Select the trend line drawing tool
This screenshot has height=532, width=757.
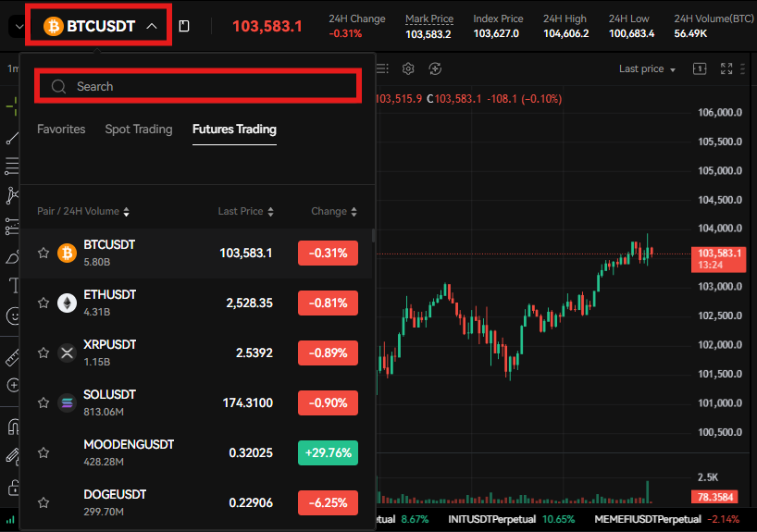(x=12, y=138)
